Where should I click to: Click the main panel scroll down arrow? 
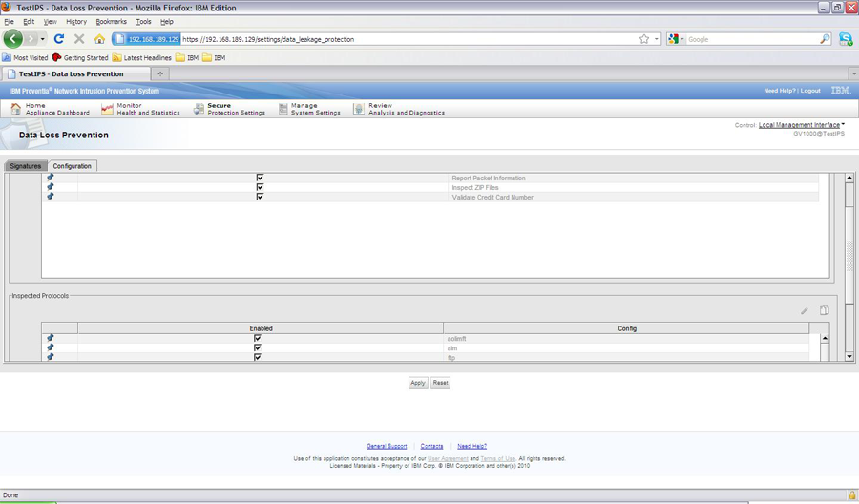tap(849, 357)
